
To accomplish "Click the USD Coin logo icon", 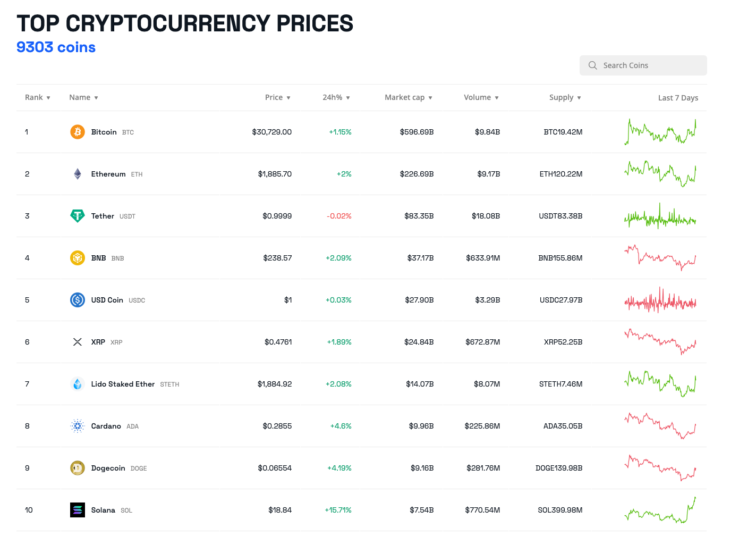I will [x=78, y=300].
